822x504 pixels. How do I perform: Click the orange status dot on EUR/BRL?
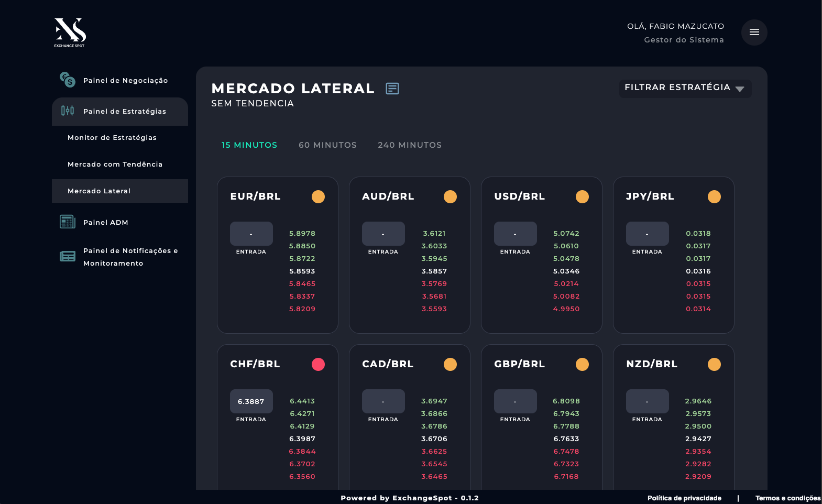tap(318, 196)
